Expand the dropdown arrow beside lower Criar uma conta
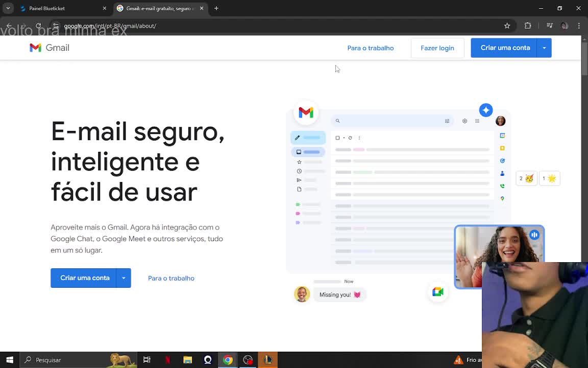Viewport: 588px width, 368px height. pos(124,278)
